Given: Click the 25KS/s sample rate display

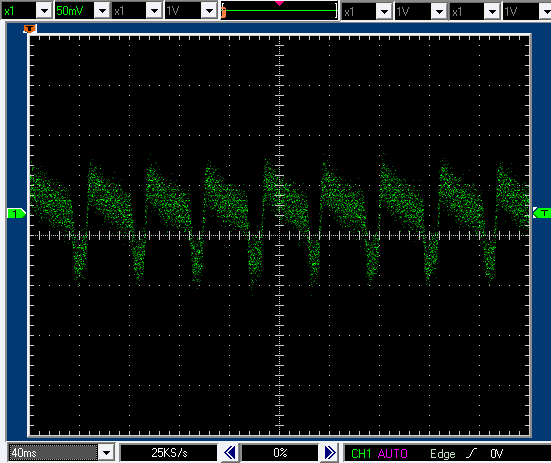Looking at the screenshot, I should (169, 452).
